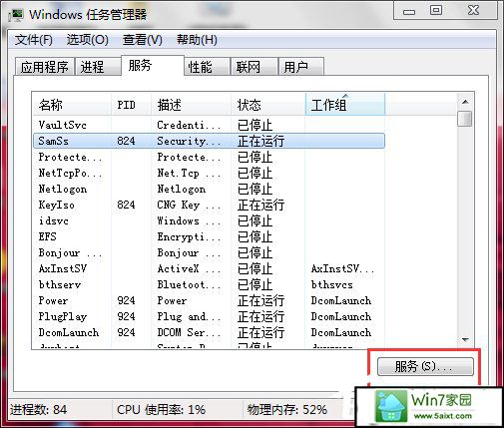The width and height of the screenshot is (504, 428).
Task: Click the vertical scrollbar thumb
Action: coord(465,119)
